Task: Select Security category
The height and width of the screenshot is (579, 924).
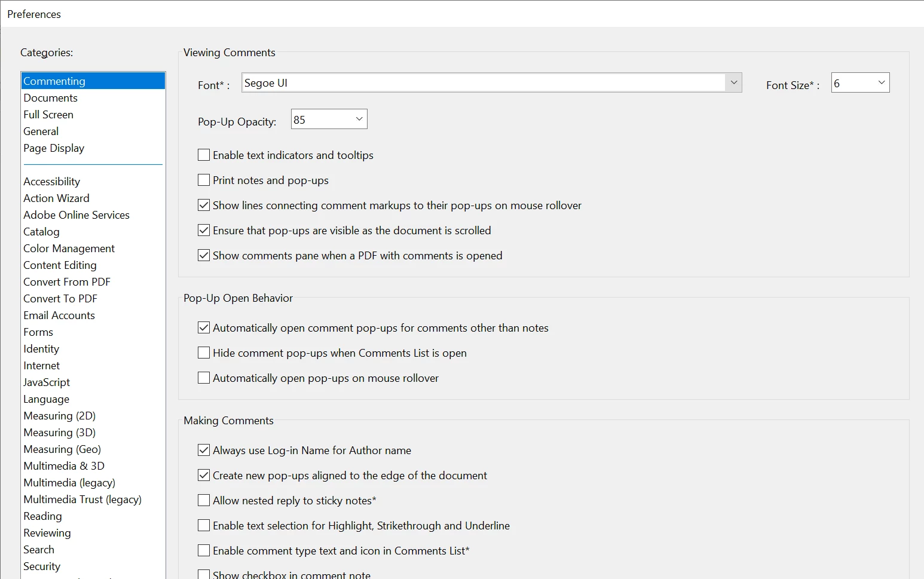Action: [93, 566]
